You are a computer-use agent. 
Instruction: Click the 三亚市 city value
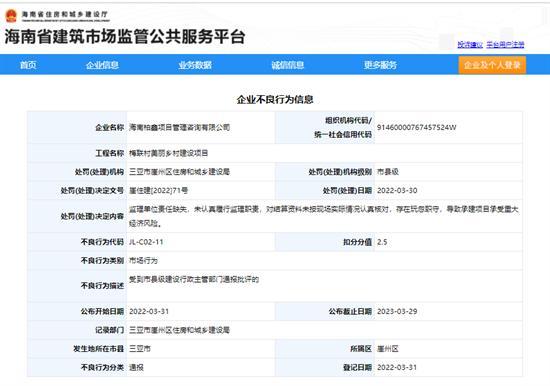[x=140, y=348]
